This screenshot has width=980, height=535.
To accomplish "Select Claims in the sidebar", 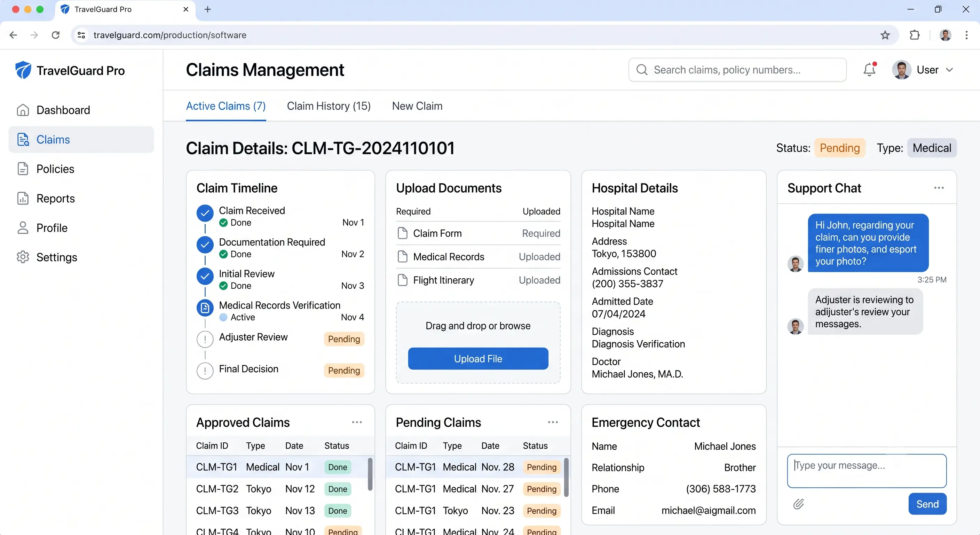I will (x=81, y=139).
